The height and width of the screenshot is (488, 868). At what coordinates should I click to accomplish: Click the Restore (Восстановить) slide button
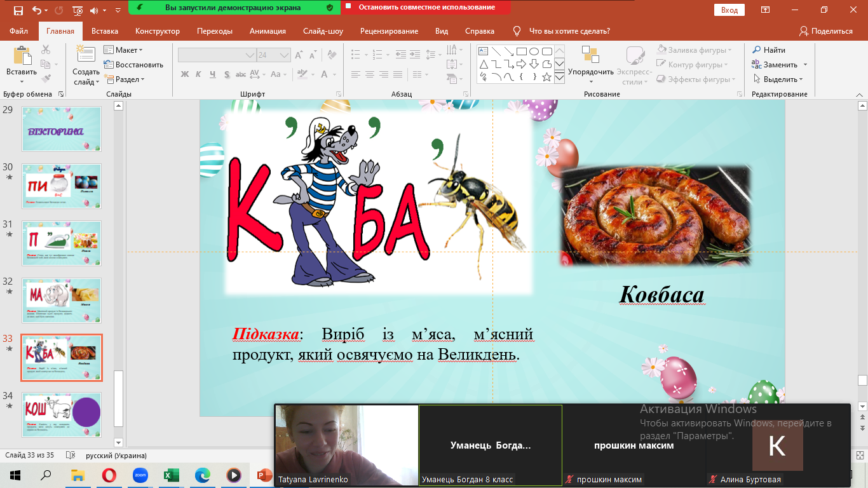[x=133, y=65]
